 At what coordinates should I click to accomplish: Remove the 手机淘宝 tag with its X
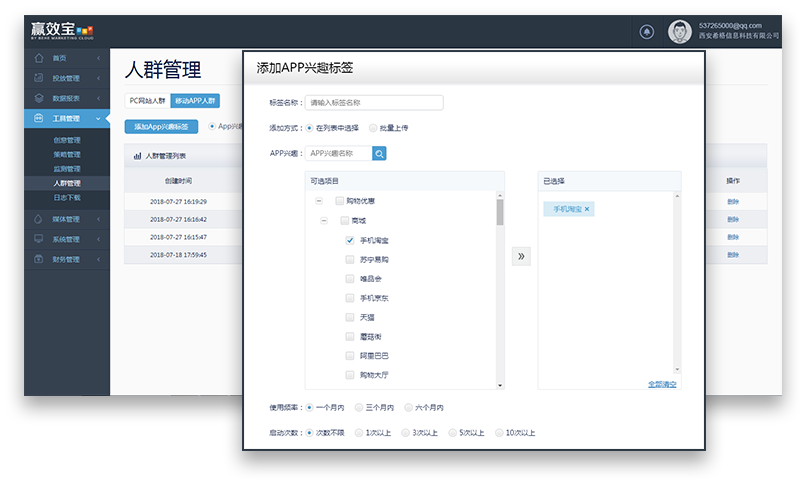click(588, 209)
